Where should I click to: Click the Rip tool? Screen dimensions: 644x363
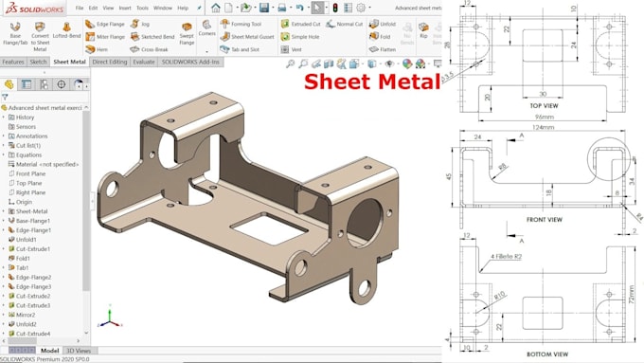click(x=423, y=30)
